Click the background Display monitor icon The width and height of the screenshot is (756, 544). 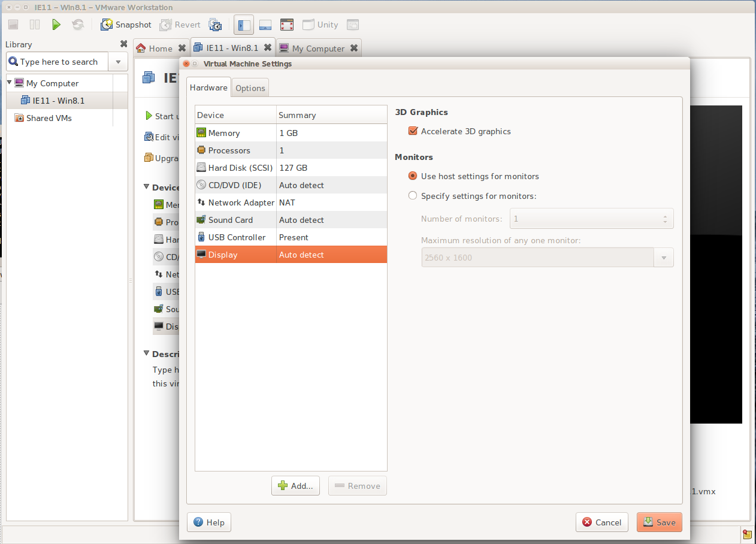pyautogui.click(x=159, y=327)
